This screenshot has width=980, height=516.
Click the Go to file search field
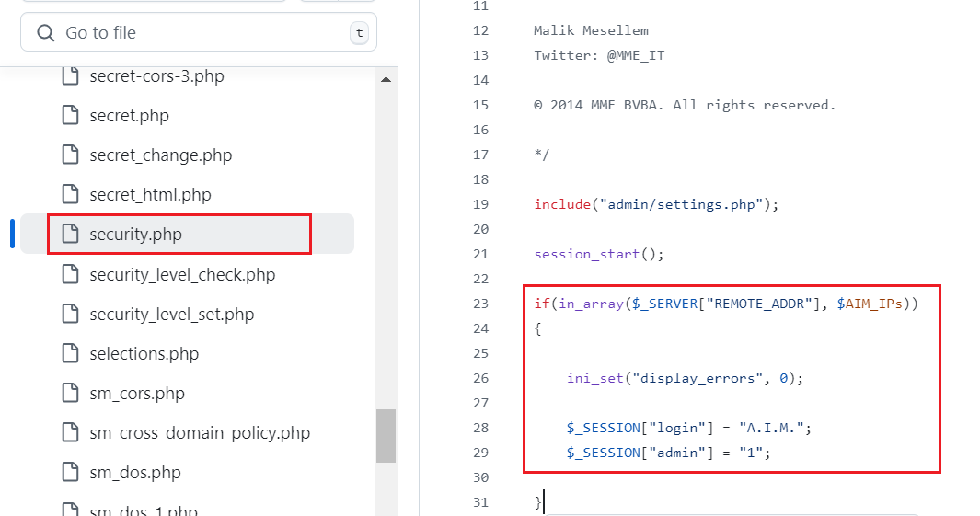[198, 33]
